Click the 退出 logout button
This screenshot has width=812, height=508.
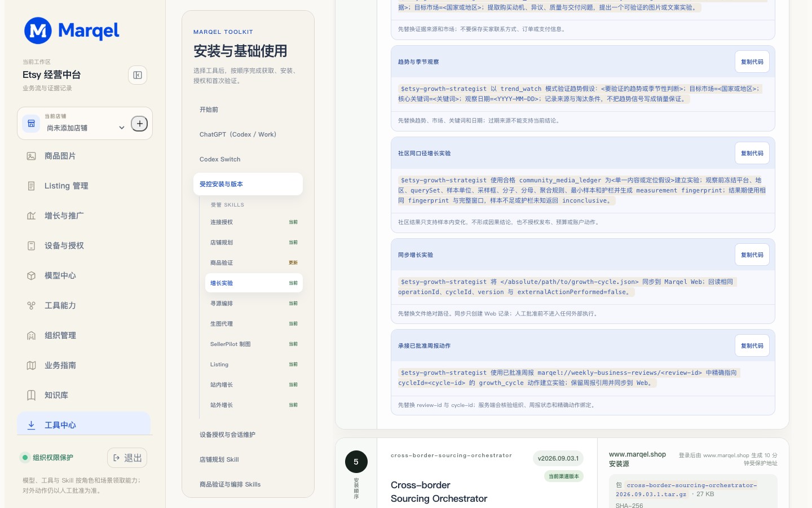(x=127, y=458)
